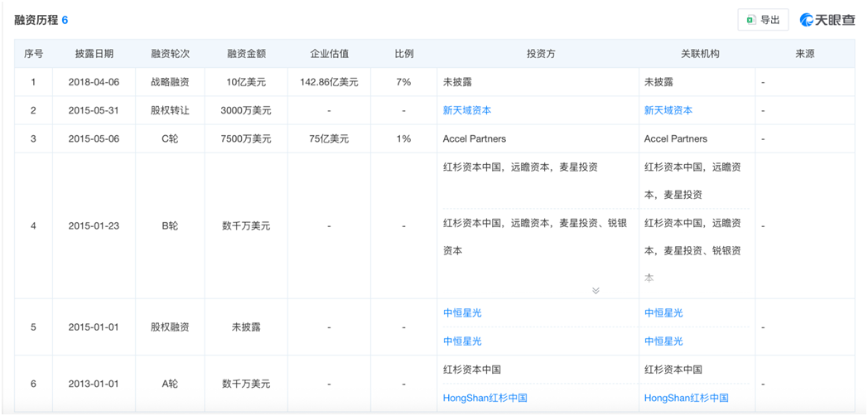868x416 pixels.
Task: Click the 融资历程 section title
Action: pos(36,20)
